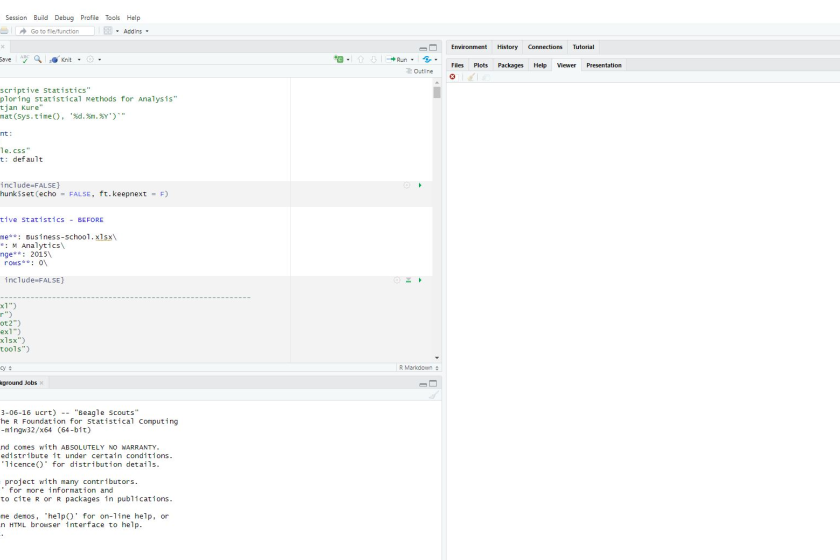
Task: Minimize the console pane
Action: click(x=423, y=383)
